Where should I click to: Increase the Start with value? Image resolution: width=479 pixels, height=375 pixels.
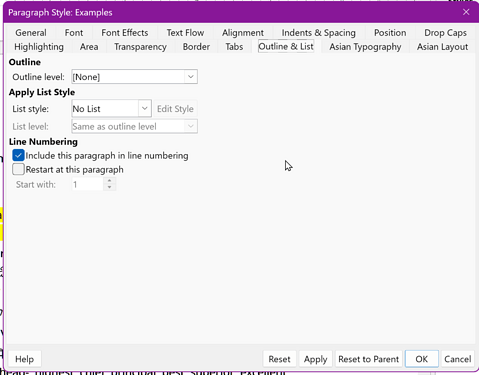[x=110, y=181]
